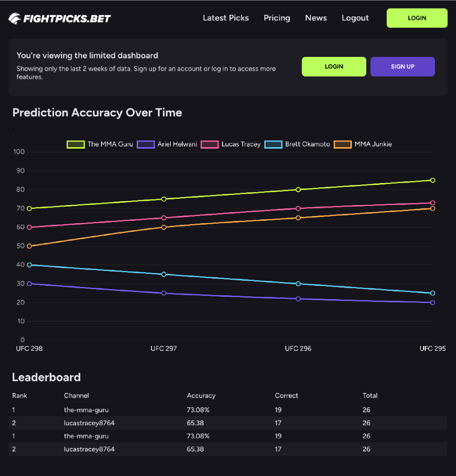The height and width of the screenshot is (476, 456).
Task: Click The MMA Guru point at UFC 296
Action: tap(298, 190)
